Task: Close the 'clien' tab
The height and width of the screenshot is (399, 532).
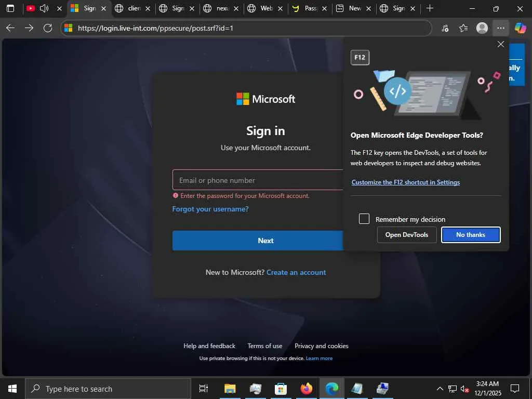Action: [x=148, y=8]
